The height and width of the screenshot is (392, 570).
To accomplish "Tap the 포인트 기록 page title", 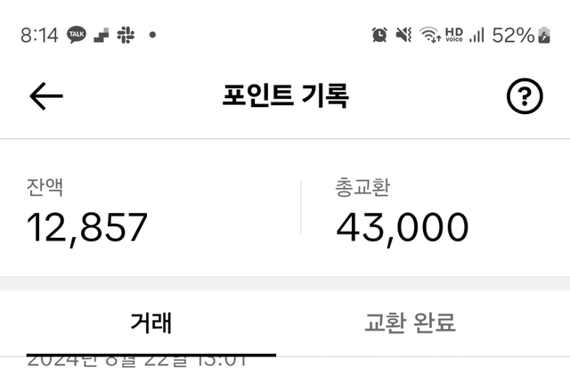I will pos(285,96).
